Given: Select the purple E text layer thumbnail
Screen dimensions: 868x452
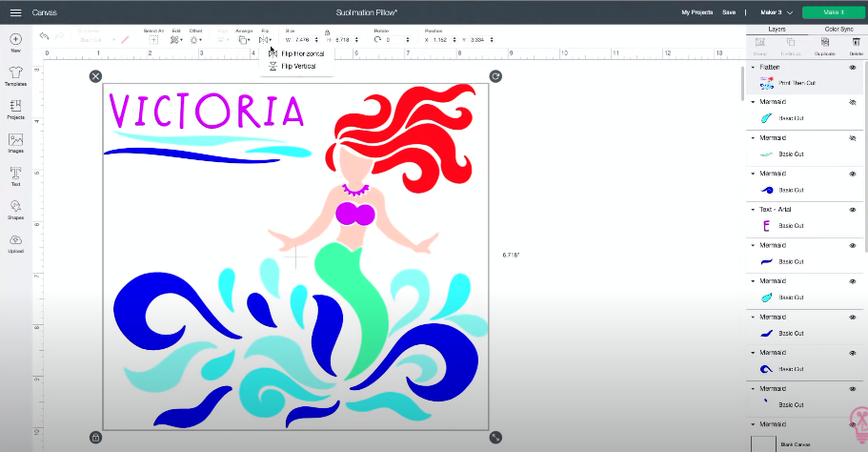Looking at the screenshot, I should [767, 226].
